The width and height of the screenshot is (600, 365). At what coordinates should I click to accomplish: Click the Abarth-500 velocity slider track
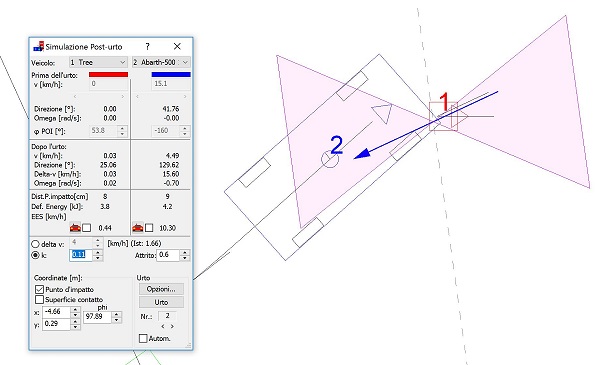click(x=161, y=96)
